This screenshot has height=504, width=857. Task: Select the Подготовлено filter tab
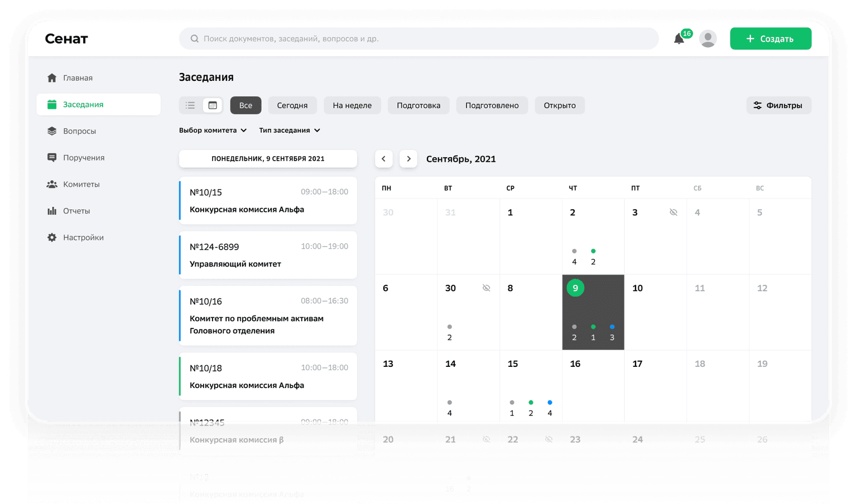pos(492,105)
